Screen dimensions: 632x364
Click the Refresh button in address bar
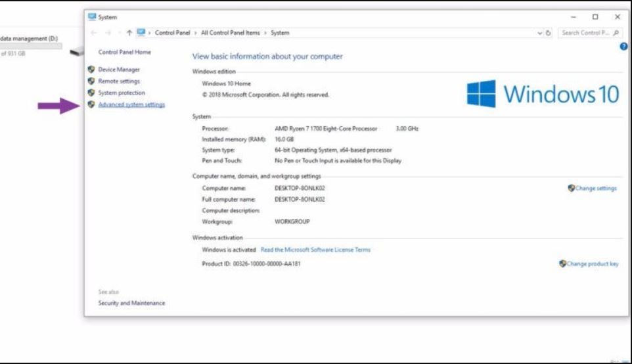[548, 33]
